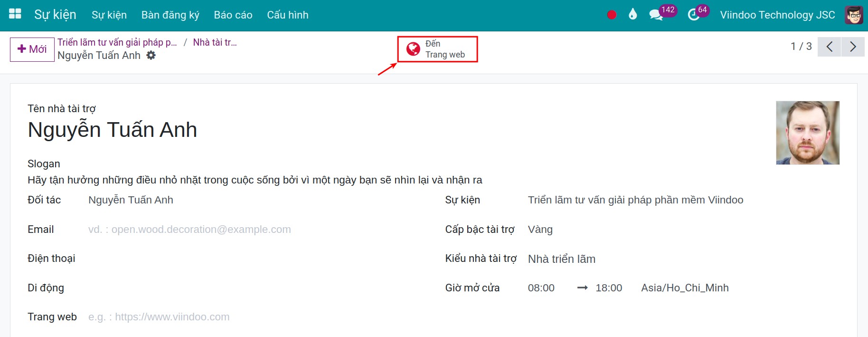This screenshot has height=337, width=868.
Task: Create new record with Mới button
Action: (x=32, y=49)
